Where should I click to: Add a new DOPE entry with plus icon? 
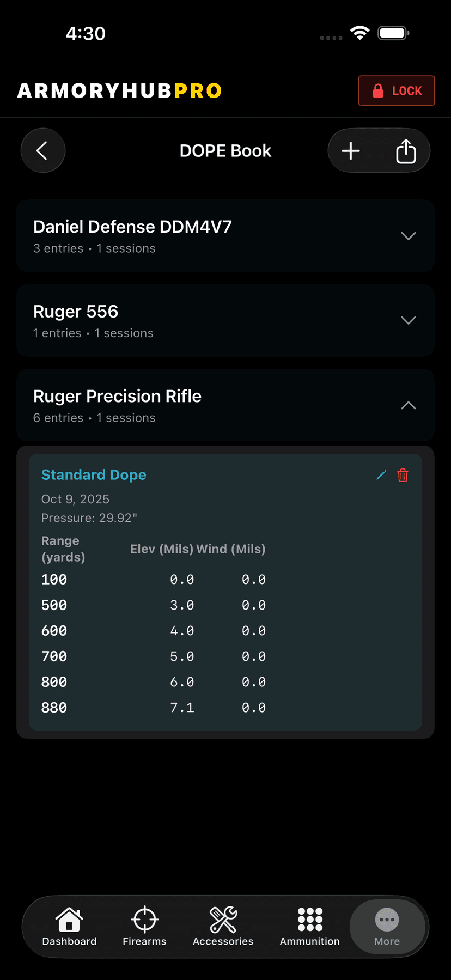coord(351,151)
